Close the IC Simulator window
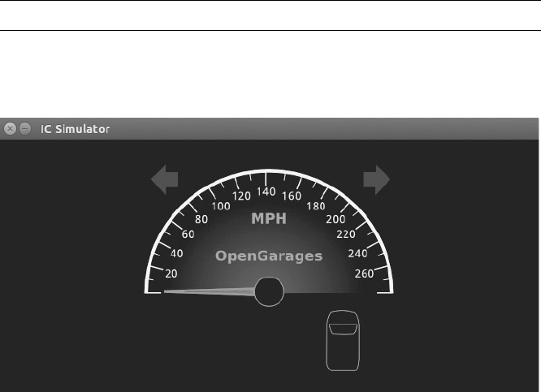The width and height of the screenshot is (541, 392). pos(10,128)
